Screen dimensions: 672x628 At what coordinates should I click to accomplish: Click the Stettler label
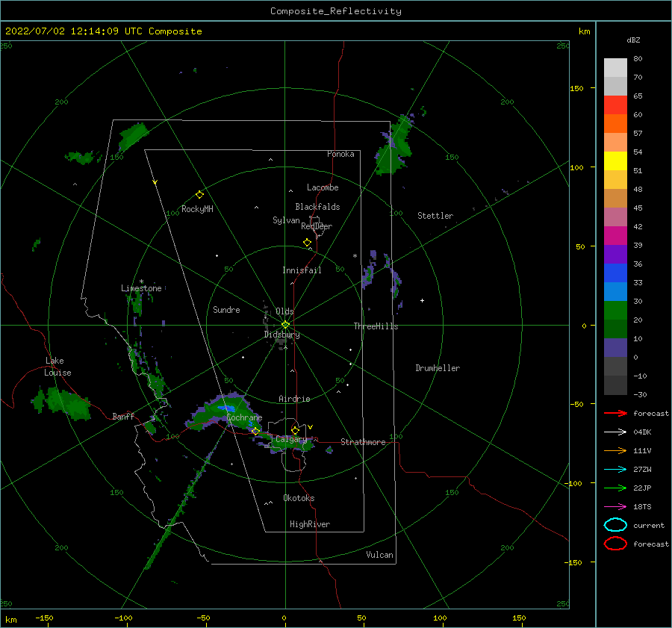[x=435, y=216]
